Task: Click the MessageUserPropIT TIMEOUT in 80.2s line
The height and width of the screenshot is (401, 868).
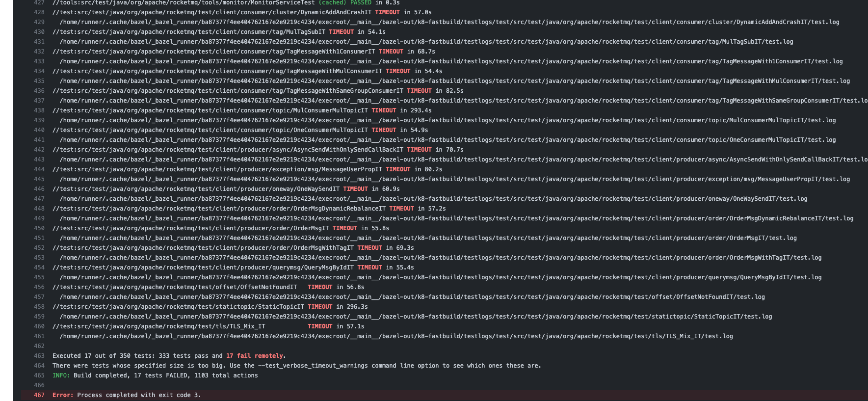Action: click(247, 169)
